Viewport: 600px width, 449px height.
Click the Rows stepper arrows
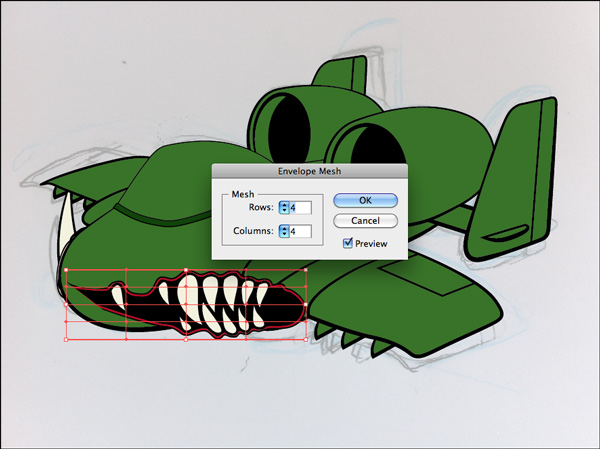[284, 208]
